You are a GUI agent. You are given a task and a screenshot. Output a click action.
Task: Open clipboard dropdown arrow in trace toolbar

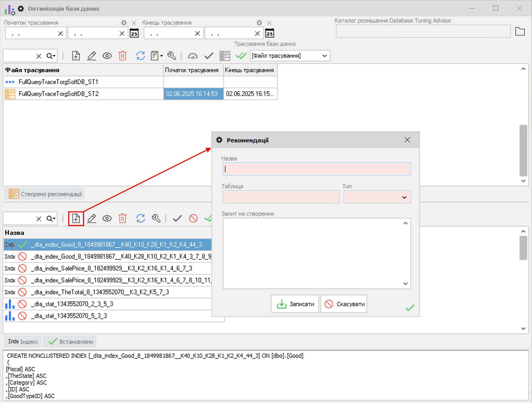point(162,56)
